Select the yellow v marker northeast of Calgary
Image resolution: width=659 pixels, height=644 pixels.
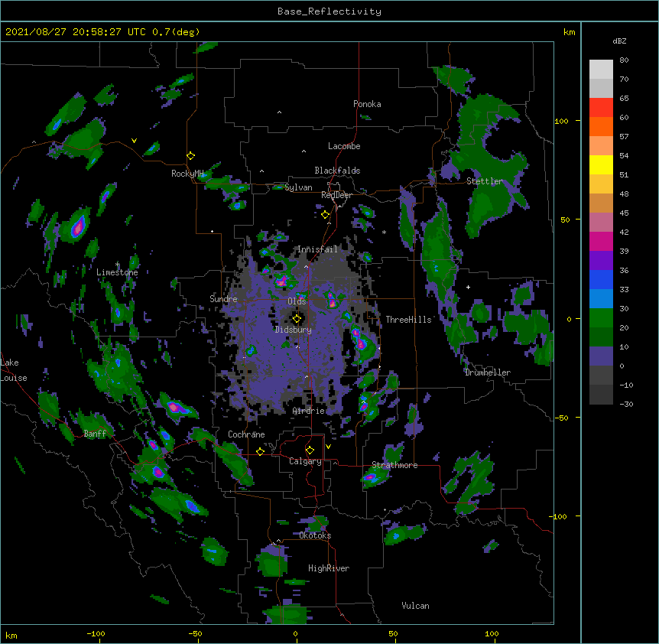328,447
